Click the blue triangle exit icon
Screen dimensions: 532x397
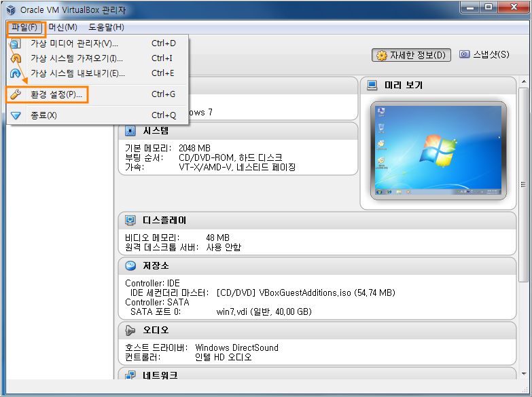click(16, 115)
